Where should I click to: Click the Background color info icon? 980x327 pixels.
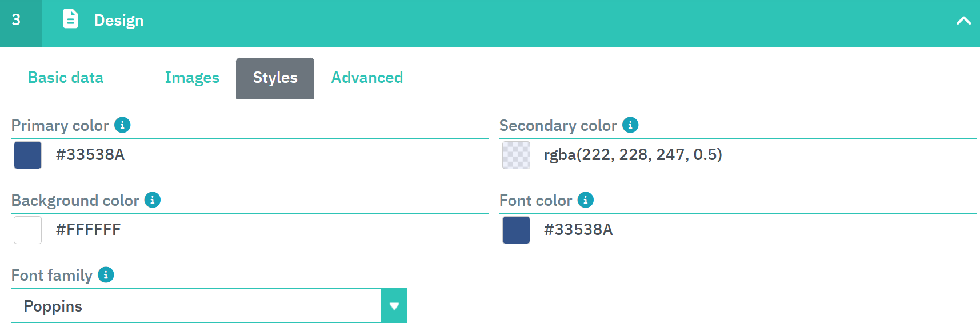click(153, 200)
